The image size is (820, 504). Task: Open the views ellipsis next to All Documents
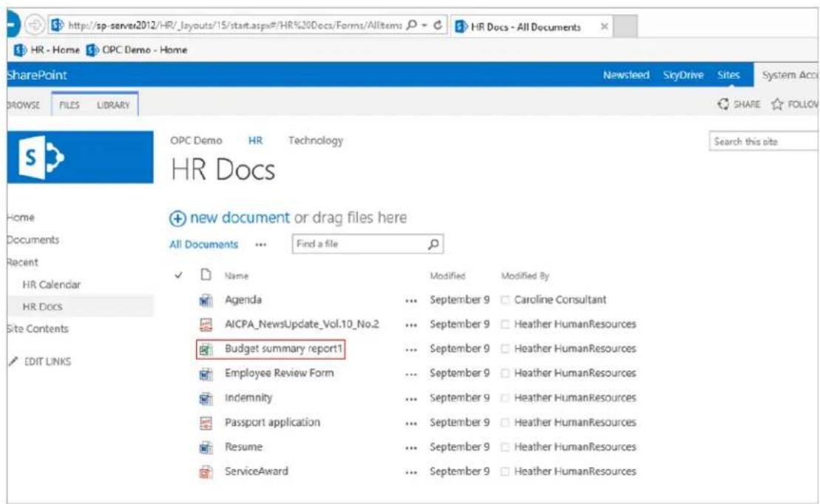coord(260,245)
